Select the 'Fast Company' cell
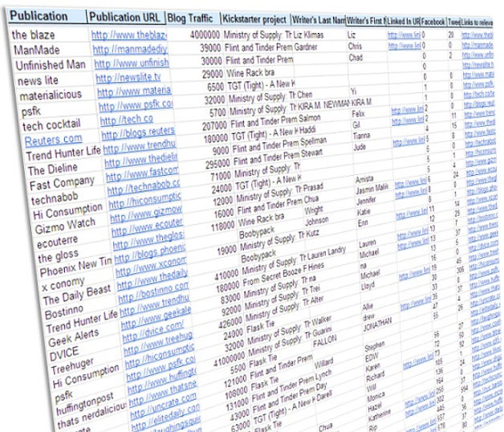 click(x=62, y=182)
